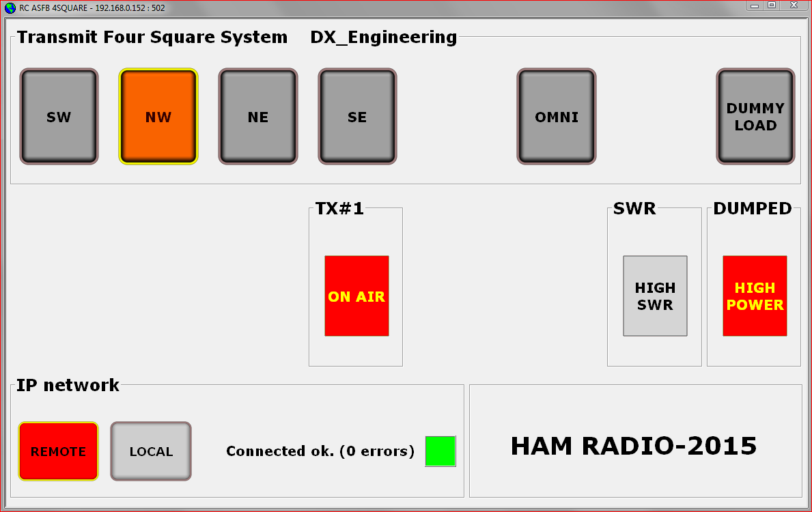This screenshot has height=512, width=812.
Task: Click the 'IP network' group label
Action: tap(68, 385)
